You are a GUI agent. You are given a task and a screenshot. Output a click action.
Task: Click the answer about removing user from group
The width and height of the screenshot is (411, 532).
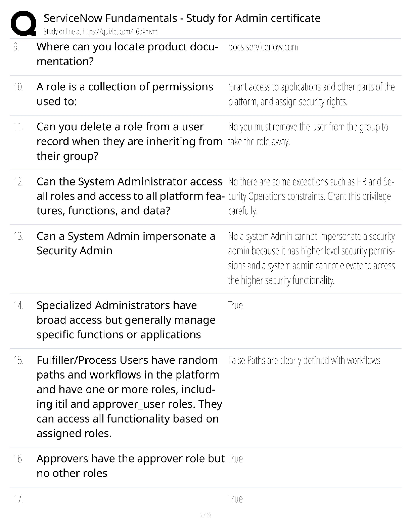click(308, 134)
